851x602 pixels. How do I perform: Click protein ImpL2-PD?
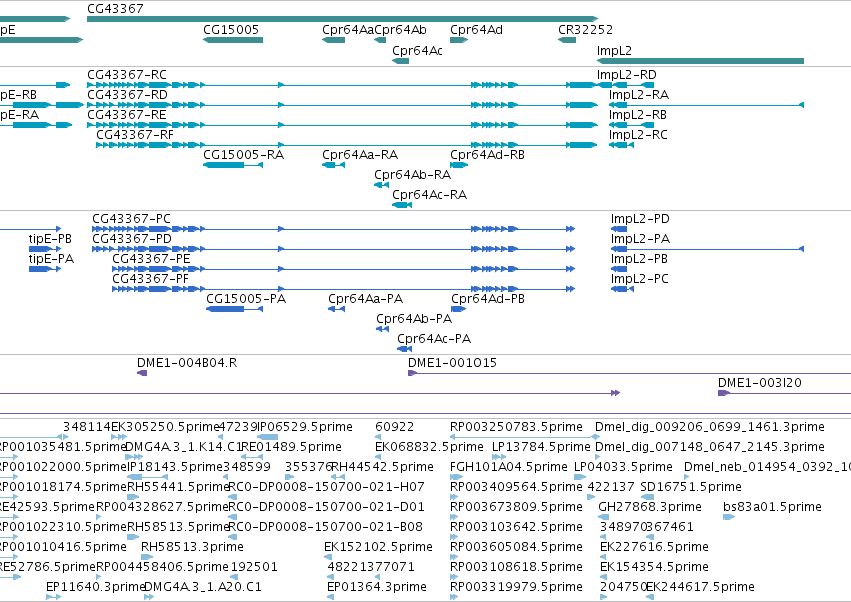[619, 229]
